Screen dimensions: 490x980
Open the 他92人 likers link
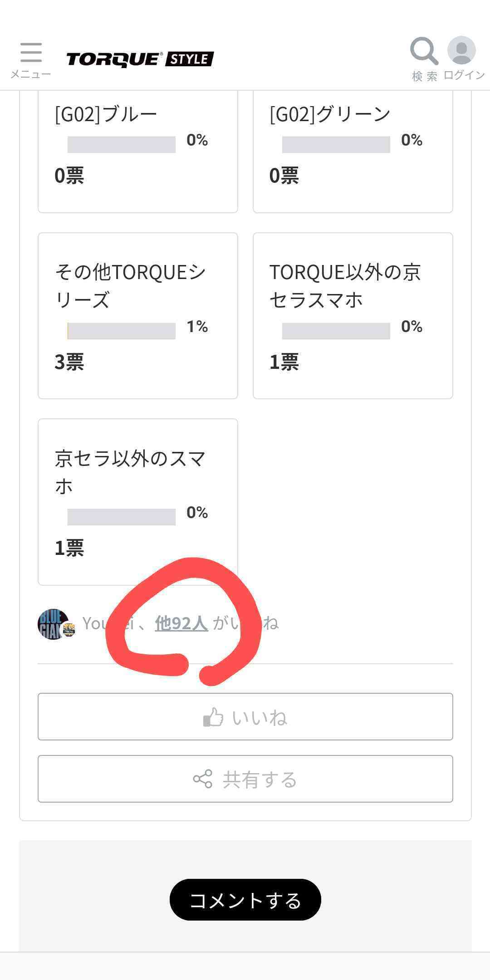181,623
